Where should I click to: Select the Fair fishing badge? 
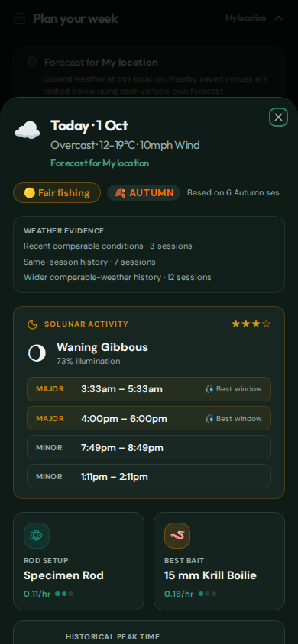click(57, 192)
